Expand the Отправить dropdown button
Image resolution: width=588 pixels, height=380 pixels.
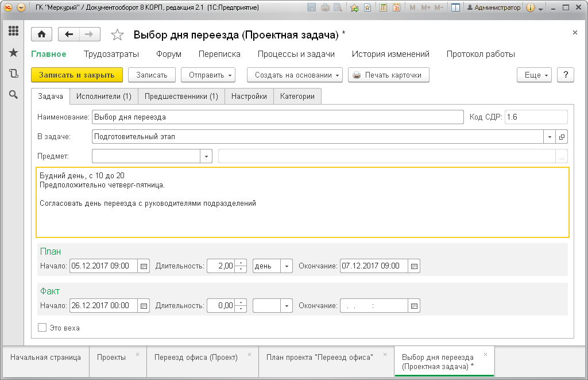click(x=208, y=75)
